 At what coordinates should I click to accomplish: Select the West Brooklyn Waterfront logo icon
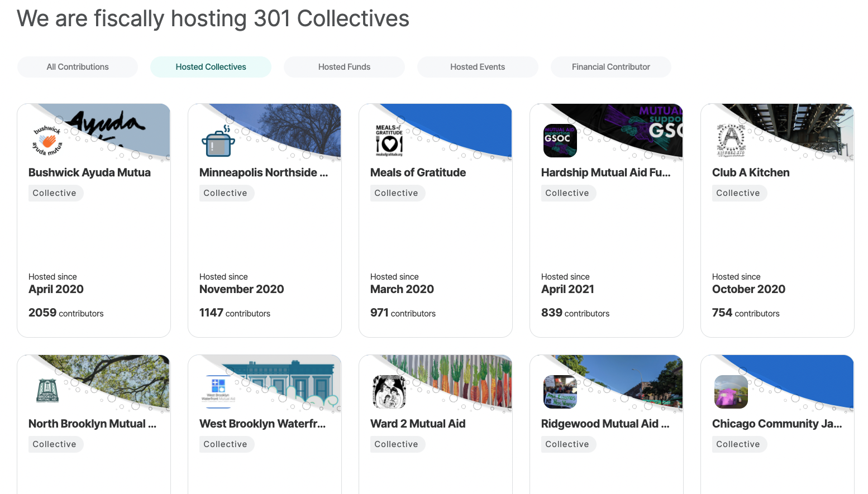point(218,392)
